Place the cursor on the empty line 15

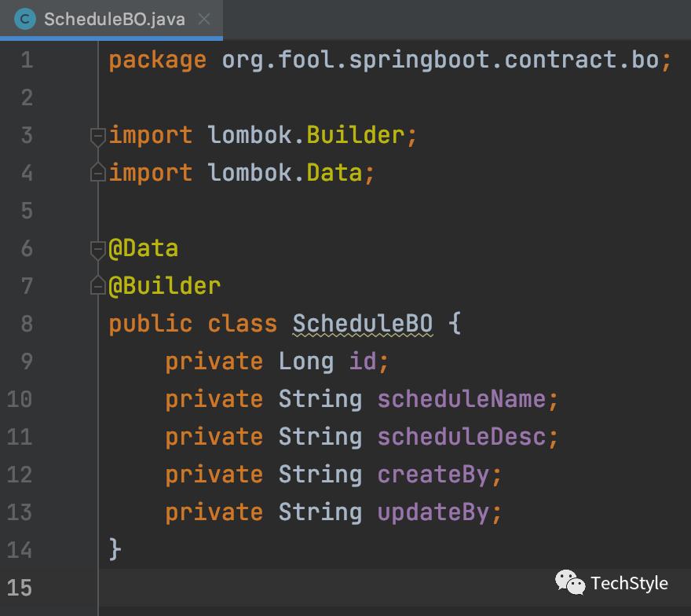pos(314,587)
